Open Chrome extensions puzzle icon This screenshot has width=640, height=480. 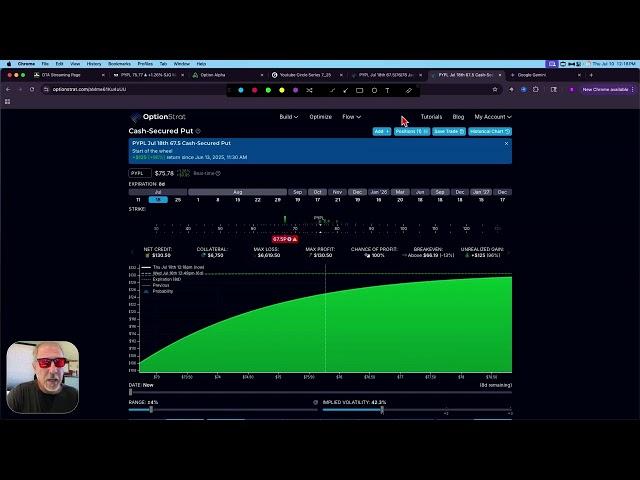536,89
